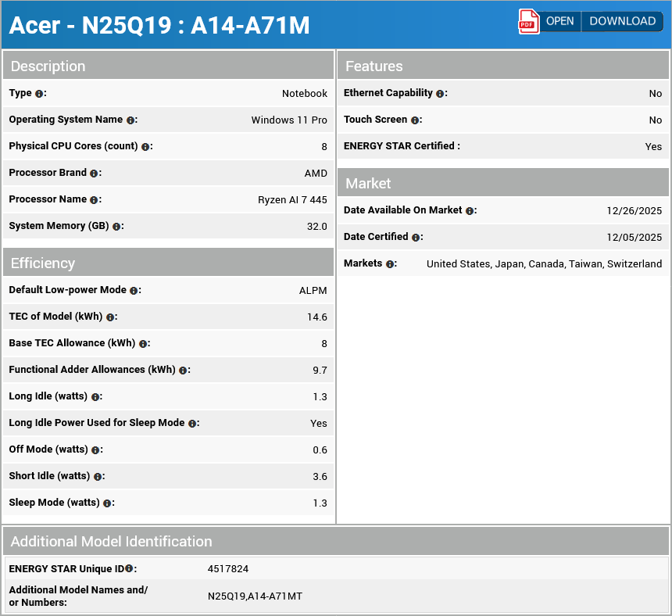Click info icon beside Processor Name

[94, 200]
